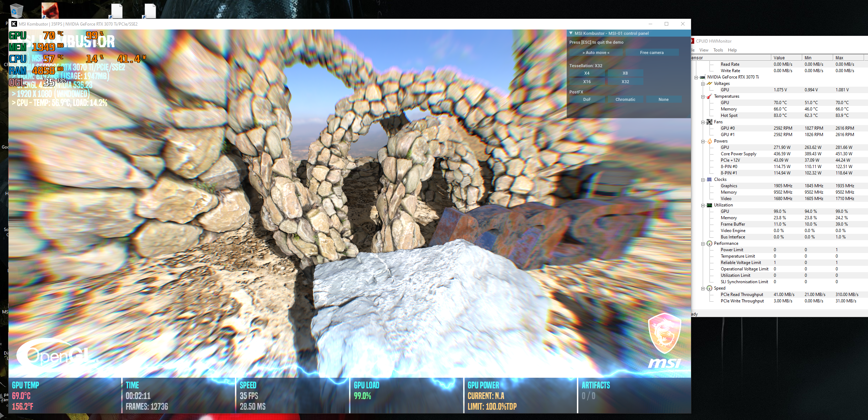Collapse the Speed branch
This screenshot has width=868, height=420.
click(x=703, y=289)
